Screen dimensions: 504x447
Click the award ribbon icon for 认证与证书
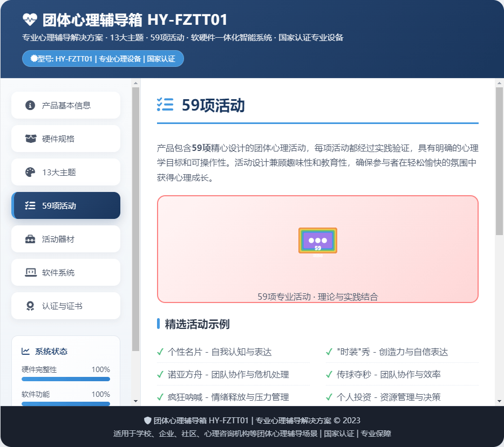(30, 306)
